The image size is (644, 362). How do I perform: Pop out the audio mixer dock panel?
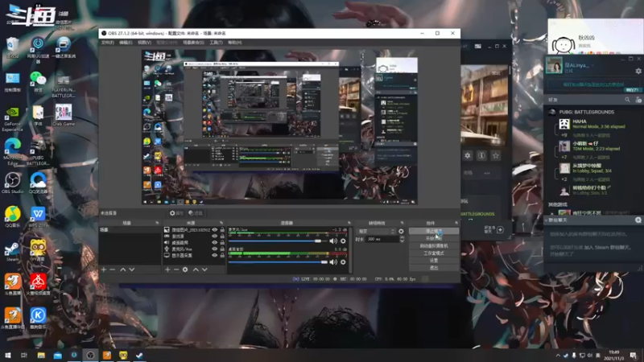tap(349, 223)
